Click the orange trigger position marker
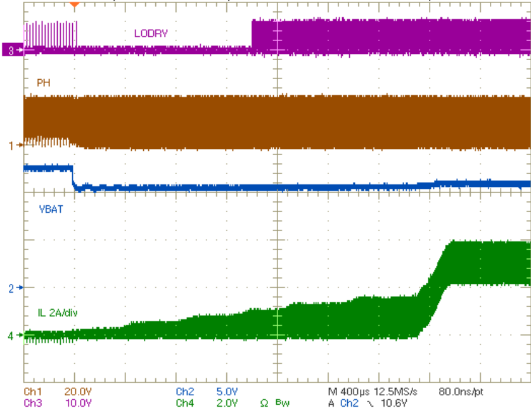531x420 pixels. click(x=75, y=5)
